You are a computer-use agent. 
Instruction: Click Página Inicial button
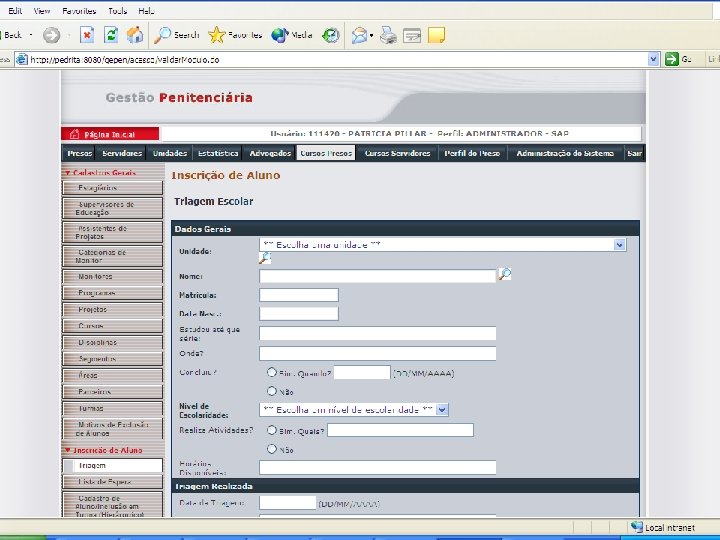110,134
